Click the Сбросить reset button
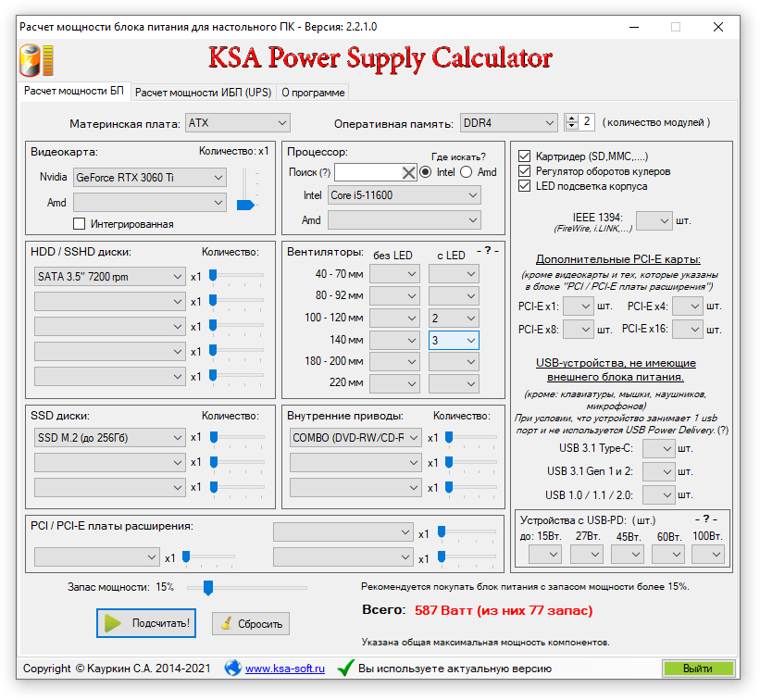 [251, 623]
